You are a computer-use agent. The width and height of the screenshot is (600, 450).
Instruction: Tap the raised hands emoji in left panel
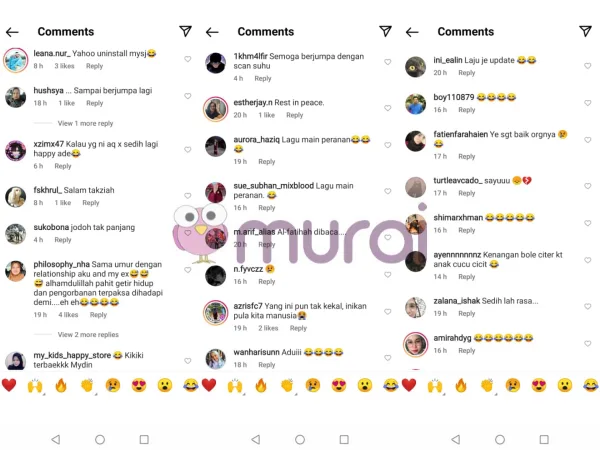tap(35, 386)
